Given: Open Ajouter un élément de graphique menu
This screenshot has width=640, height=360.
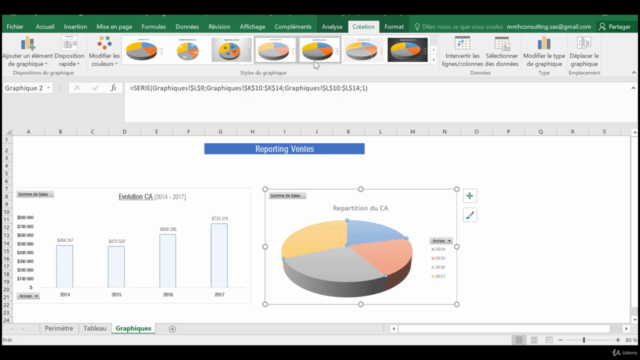Looking at the screenshot, I should (28, 51).
